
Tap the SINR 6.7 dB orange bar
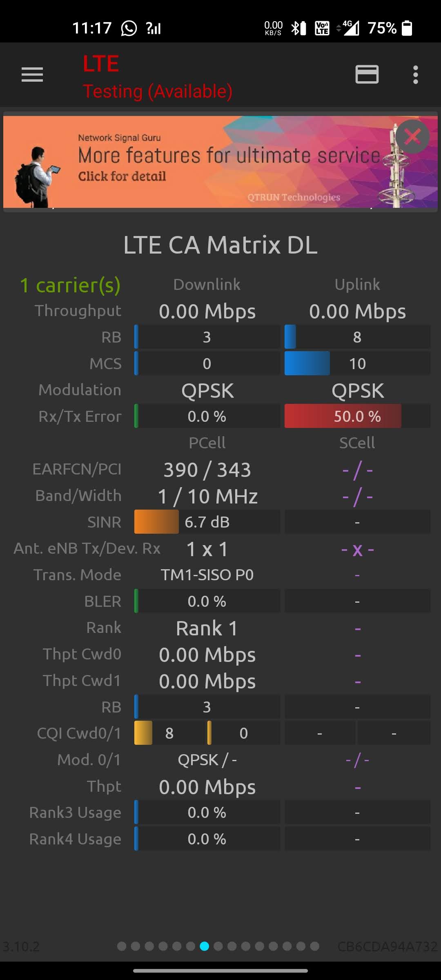207,522
